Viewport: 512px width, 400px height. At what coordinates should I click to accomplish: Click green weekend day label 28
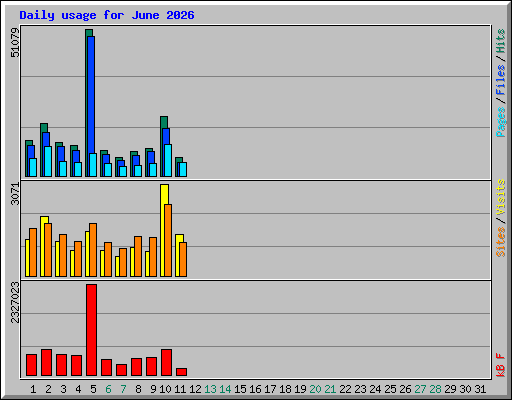(435, 389)
